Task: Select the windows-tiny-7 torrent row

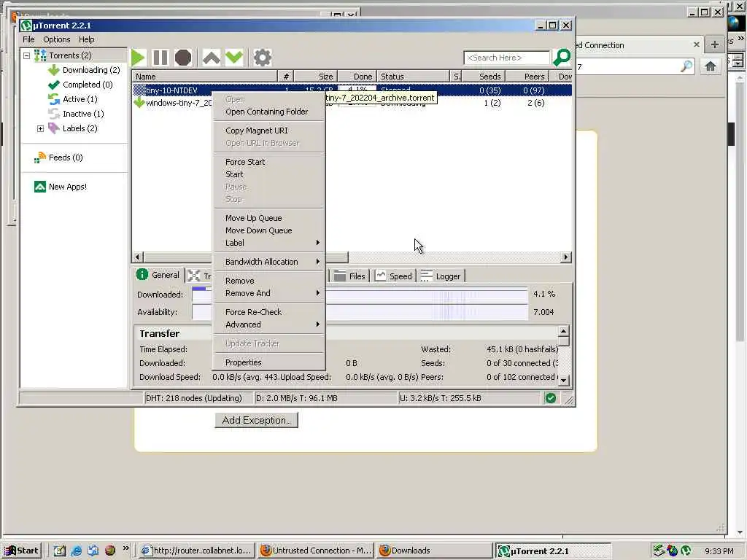Action: [x=352, y=103]
